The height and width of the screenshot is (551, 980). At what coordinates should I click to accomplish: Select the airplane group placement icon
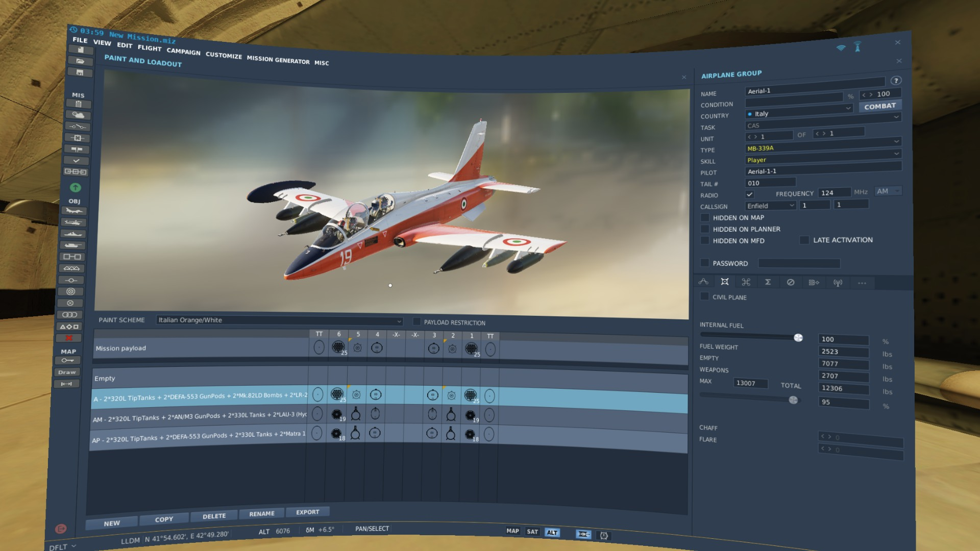pos(75,211)
